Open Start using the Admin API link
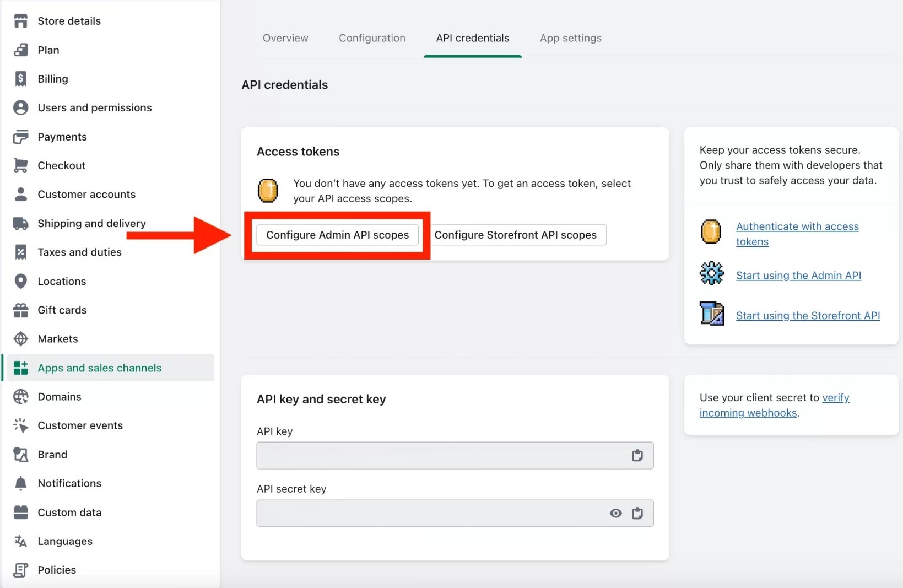This screenshot has width=903, height=588. coord(798,276)
